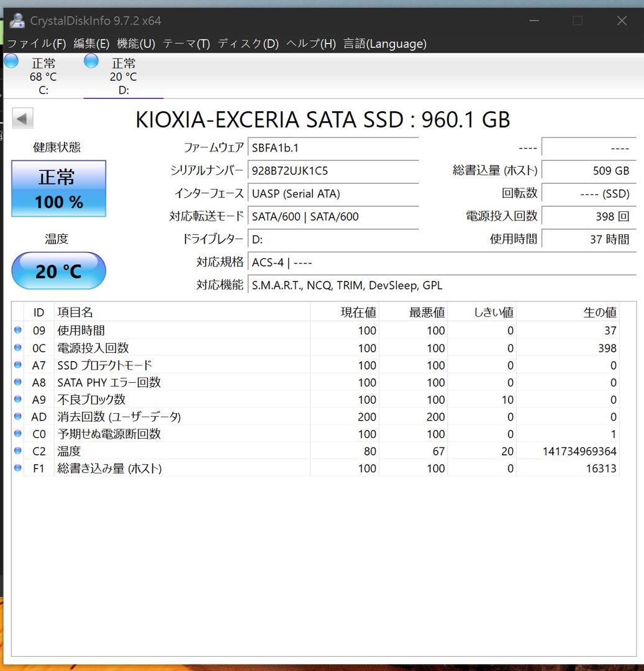Minimize the CrystalDiskInfo window
The height and width of the screenshot is (671, 644).
point(534,21)
